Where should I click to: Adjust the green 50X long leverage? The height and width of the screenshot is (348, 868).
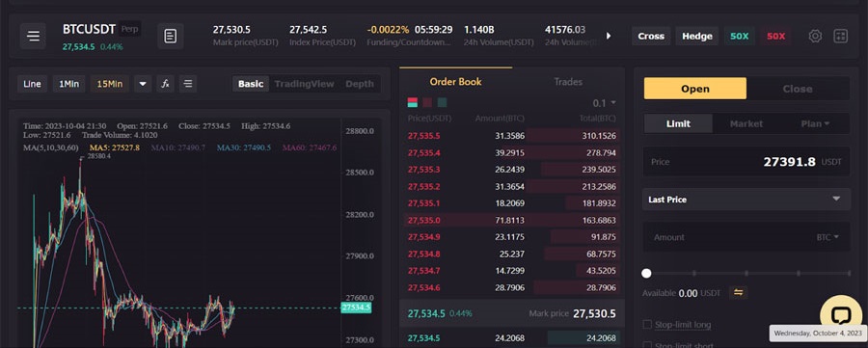(x=739, y=36)
